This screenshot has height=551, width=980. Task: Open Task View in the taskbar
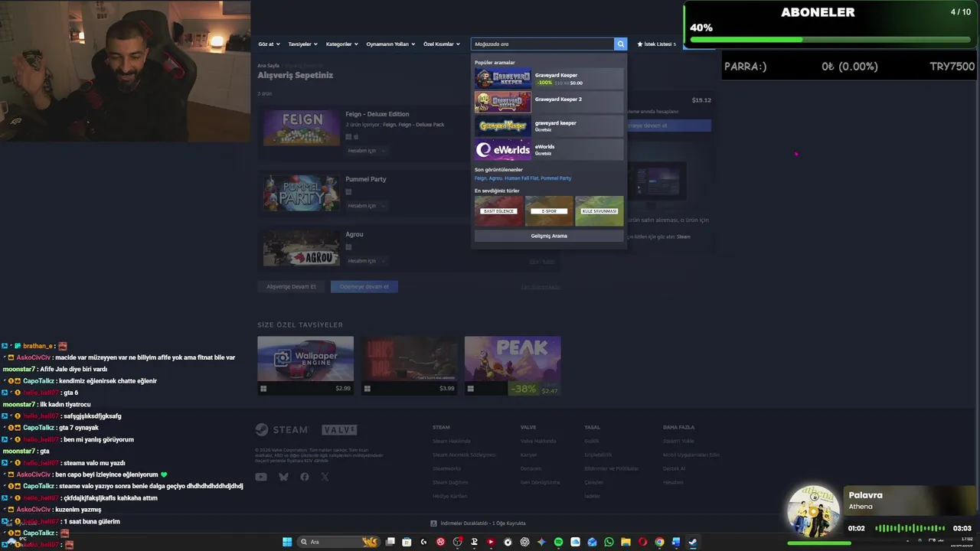390,542
